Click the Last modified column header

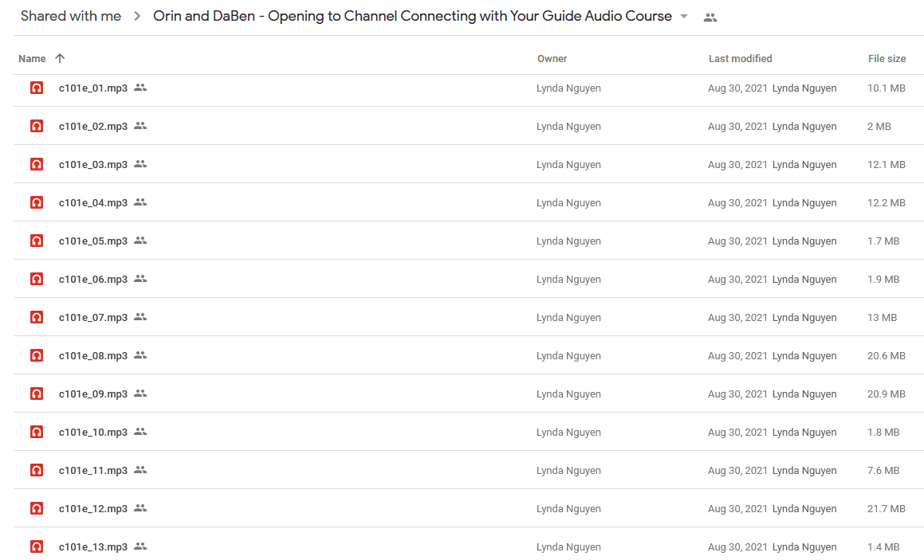pyautogui.click(x=740, y=59)
